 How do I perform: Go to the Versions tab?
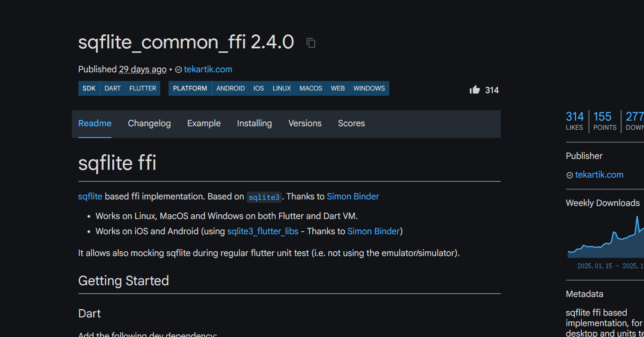(305, 124)
